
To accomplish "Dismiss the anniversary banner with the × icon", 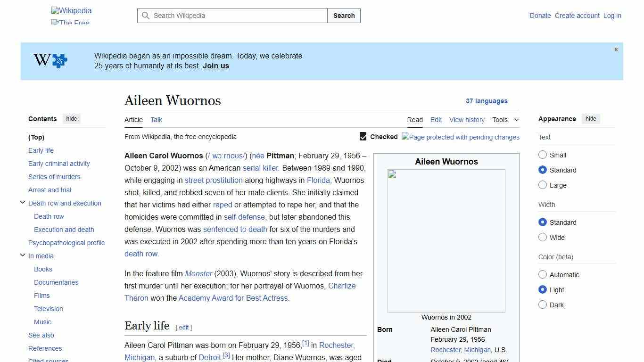I will click(616, 49).
